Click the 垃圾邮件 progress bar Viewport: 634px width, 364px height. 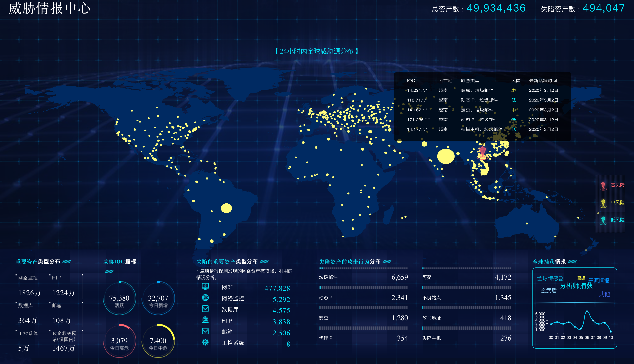pos(363,268)
